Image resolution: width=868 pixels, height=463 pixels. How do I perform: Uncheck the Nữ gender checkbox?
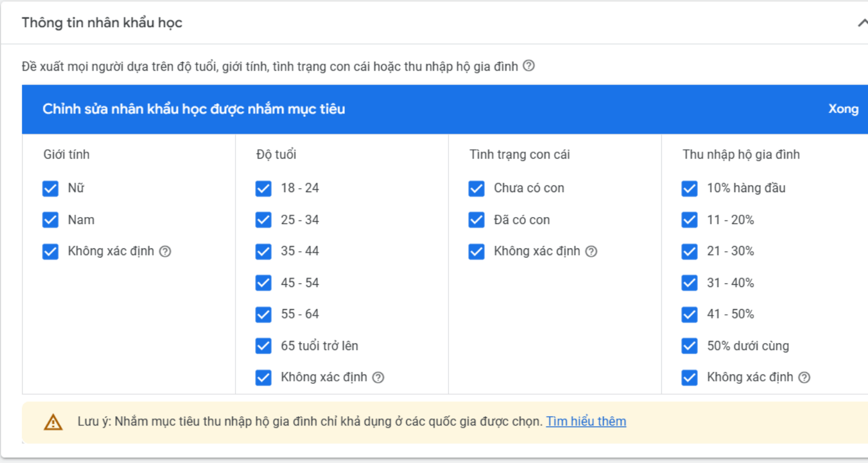click(x=50, y=189)
